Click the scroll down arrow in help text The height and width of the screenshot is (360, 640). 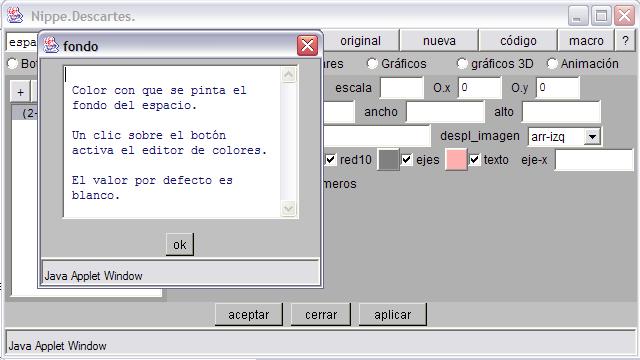click(289, 209)
